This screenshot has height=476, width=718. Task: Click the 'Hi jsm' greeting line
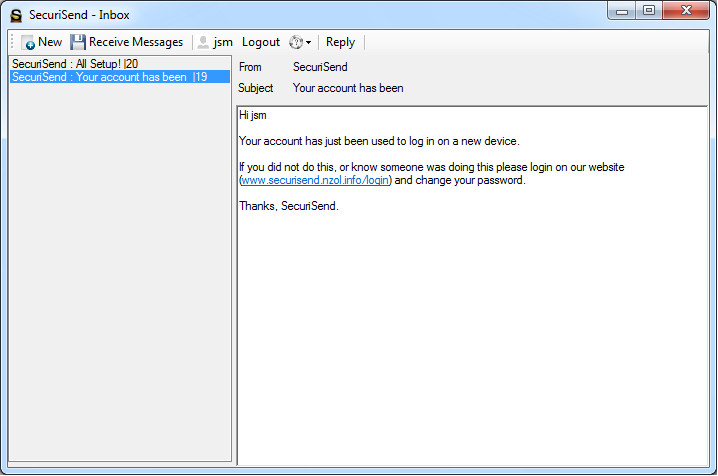[x=253, y=115]
